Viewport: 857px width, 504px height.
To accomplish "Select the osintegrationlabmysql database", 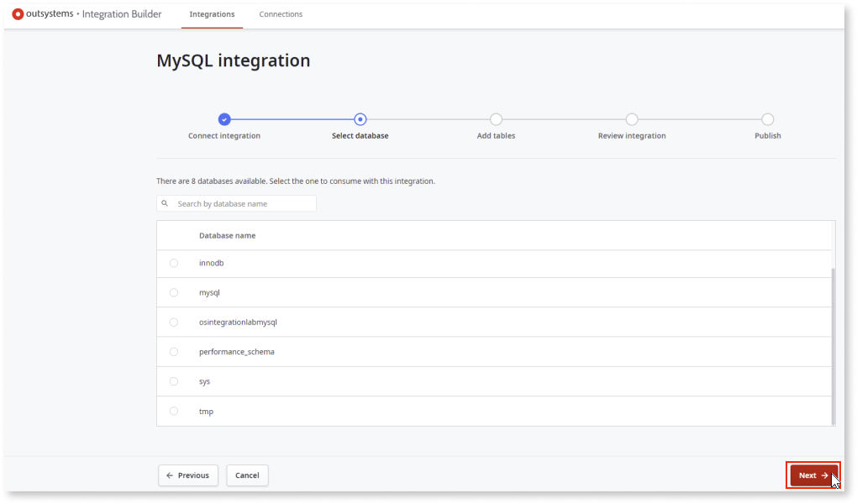I will tap(174, 322).
